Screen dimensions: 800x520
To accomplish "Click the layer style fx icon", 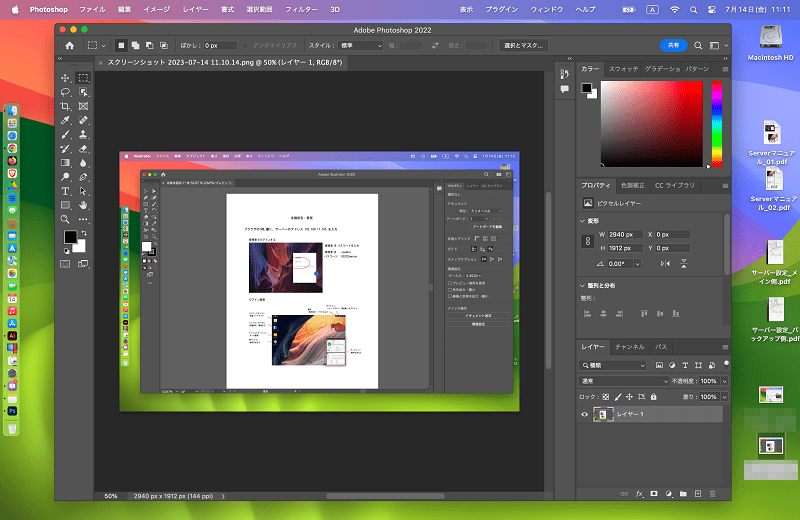I will point(639,494).
